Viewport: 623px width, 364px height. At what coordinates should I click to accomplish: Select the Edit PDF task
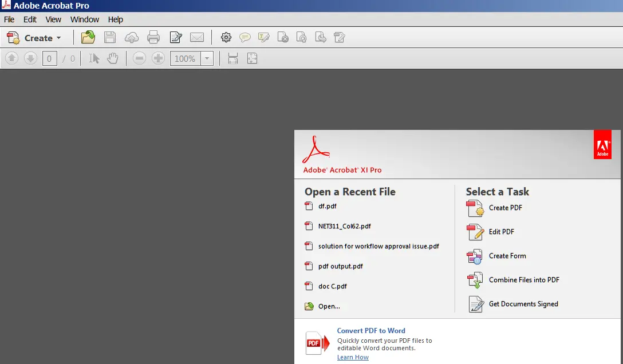click(490, 232)
